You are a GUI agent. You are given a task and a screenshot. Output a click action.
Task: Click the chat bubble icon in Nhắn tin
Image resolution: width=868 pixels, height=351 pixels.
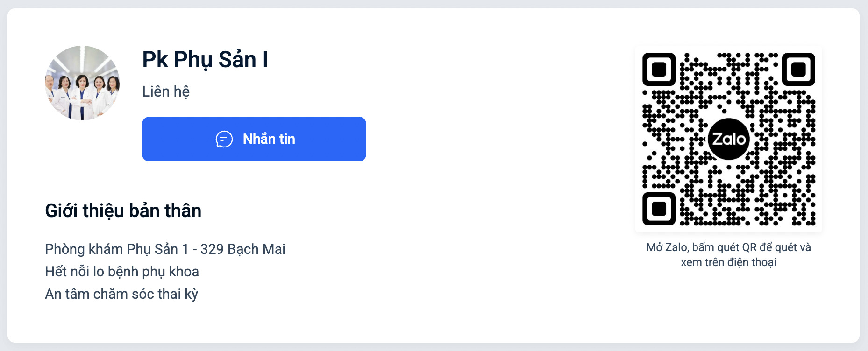point(224,139)
